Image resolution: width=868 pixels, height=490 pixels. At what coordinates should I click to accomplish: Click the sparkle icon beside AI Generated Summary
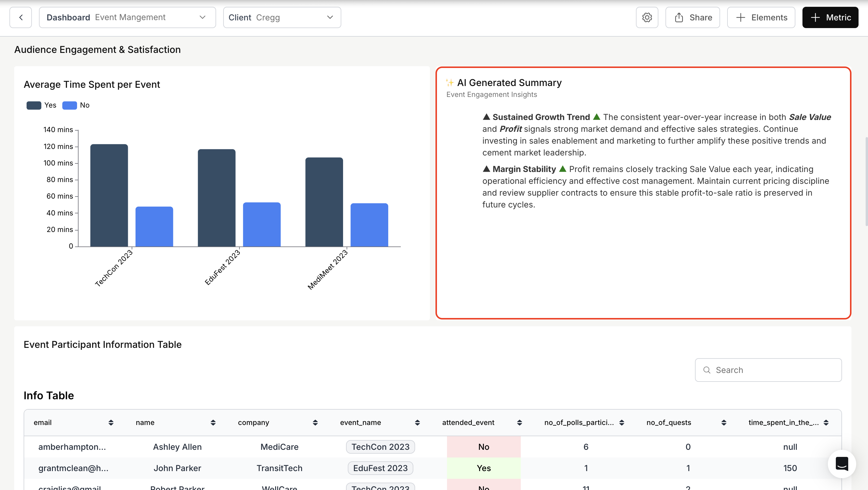pos(450,82)
